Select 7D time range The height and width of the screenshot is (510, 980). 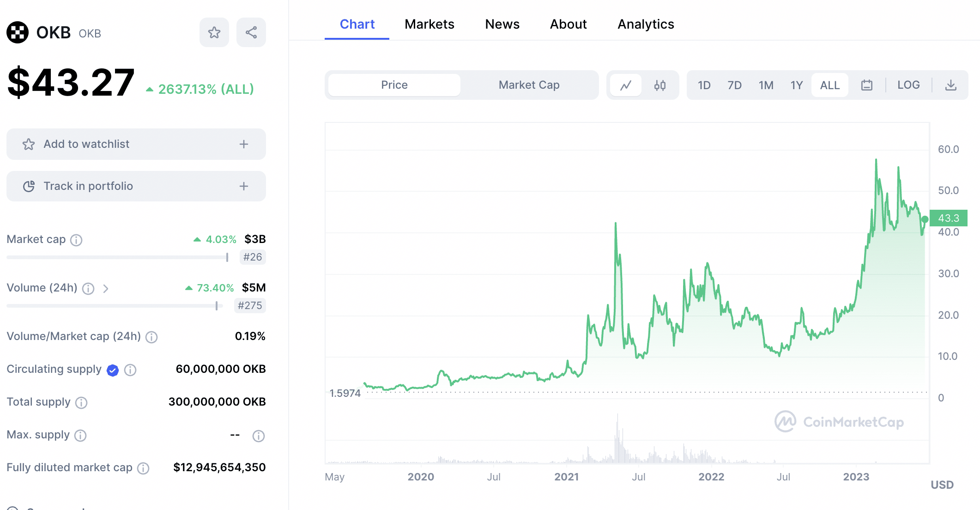(x=734, y=85)
